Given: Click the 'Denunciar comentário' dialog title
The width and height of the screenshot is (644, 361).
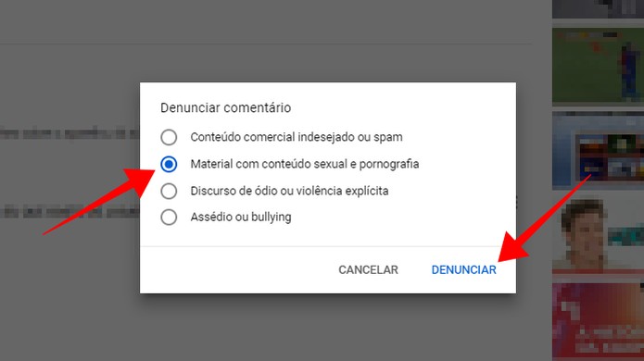Looking at the screenshot, I should (225, 107).
